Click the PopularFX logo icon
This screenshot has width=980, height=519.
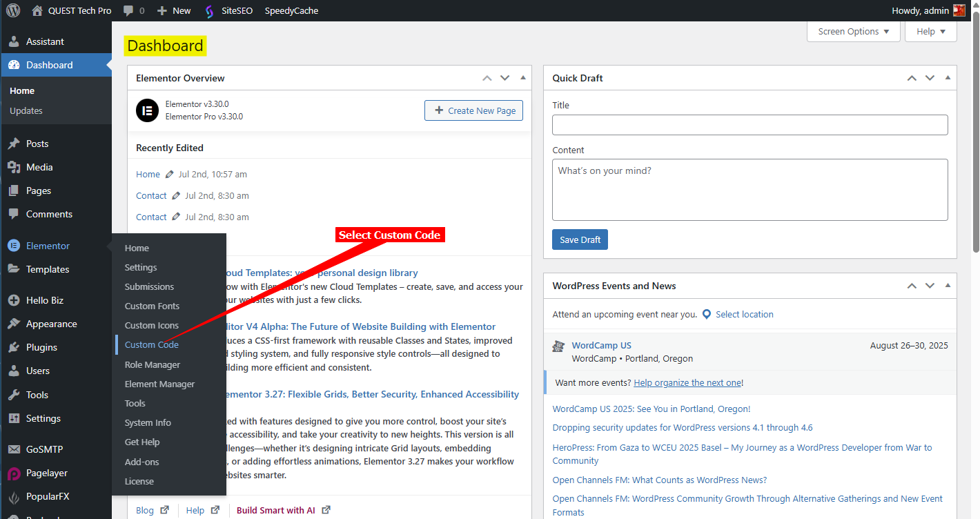point(14,496)
